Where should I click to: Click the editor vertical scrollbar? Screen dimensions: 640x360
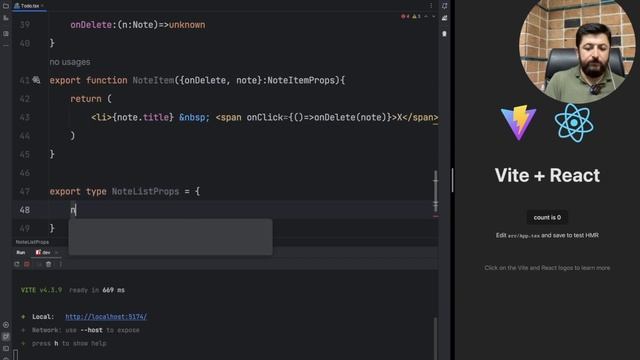tap(436, 191)
